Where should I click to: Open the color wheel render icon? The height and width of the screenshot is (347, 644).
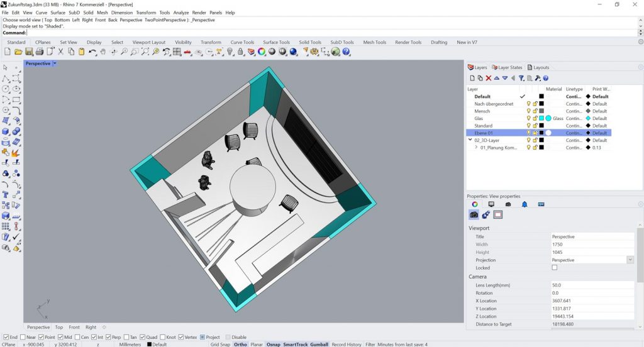tap(261, 52)
